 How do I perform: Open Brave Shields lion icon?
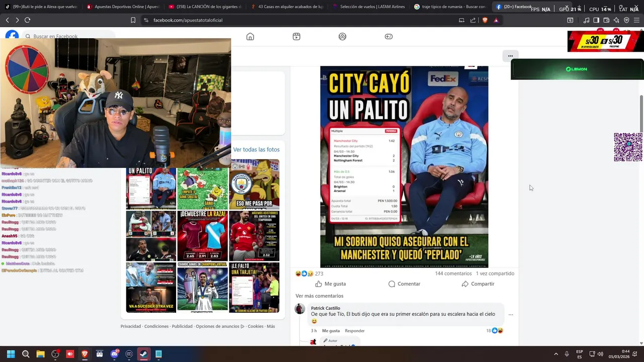click(x=485, y=20)
